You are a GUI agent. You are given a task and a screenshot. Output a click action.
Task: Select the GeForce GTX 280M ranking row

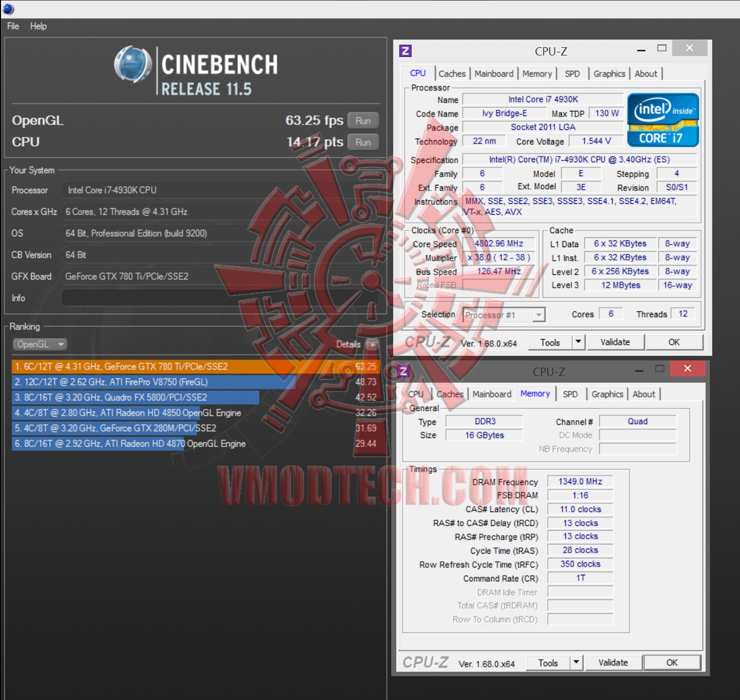pyautogui.click(x=195, y=428)
